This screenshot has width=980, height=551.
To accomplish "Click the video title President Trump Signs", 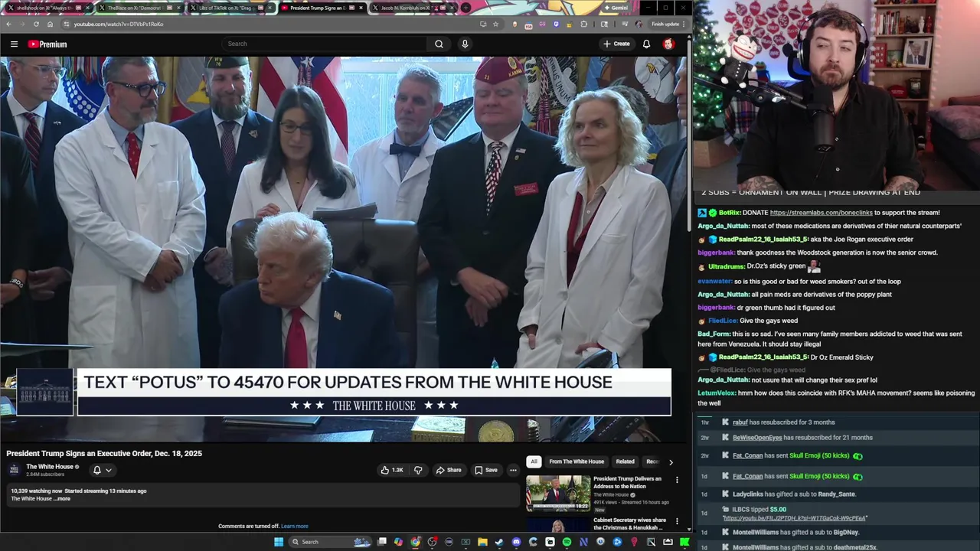I will 104,453.
